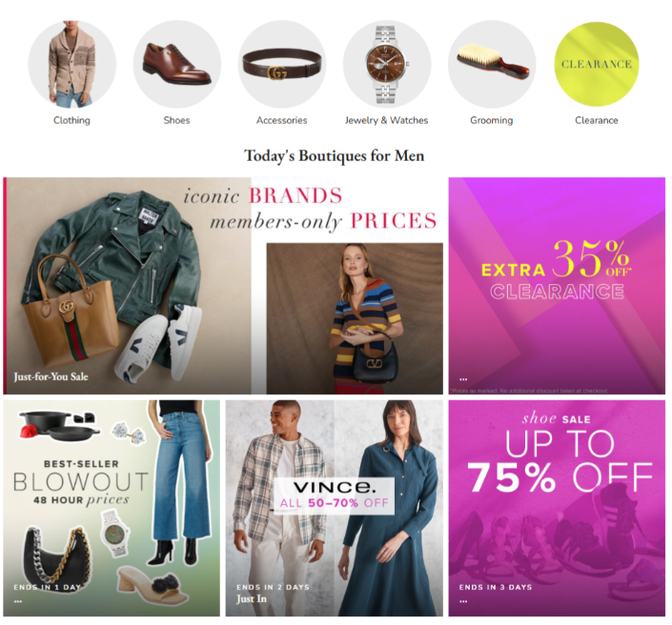Open the Best-Seller Blowout 48 hour banner

[x=112, y=508]
